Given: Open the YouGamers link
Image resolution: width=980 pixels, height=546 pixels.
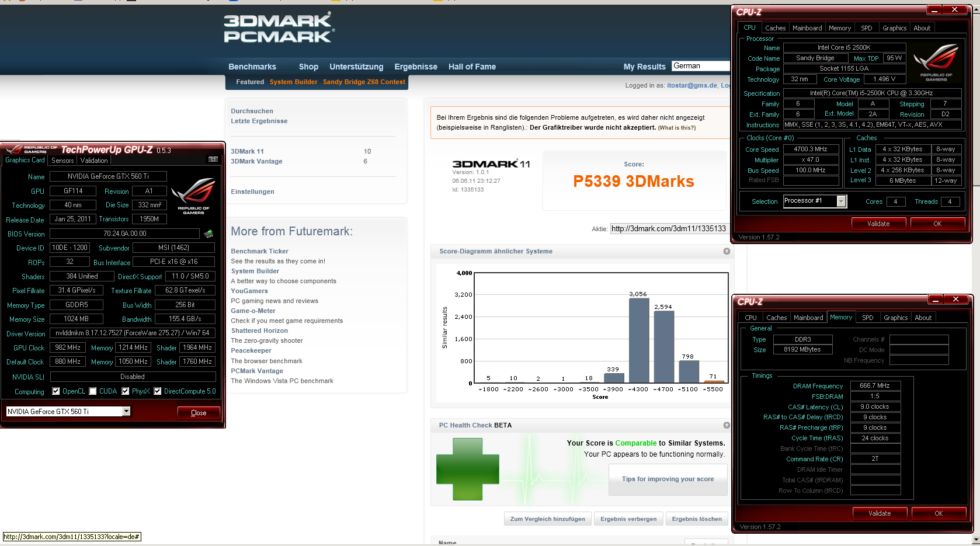Looking at the screenshot, I should (x=249, y=291).
